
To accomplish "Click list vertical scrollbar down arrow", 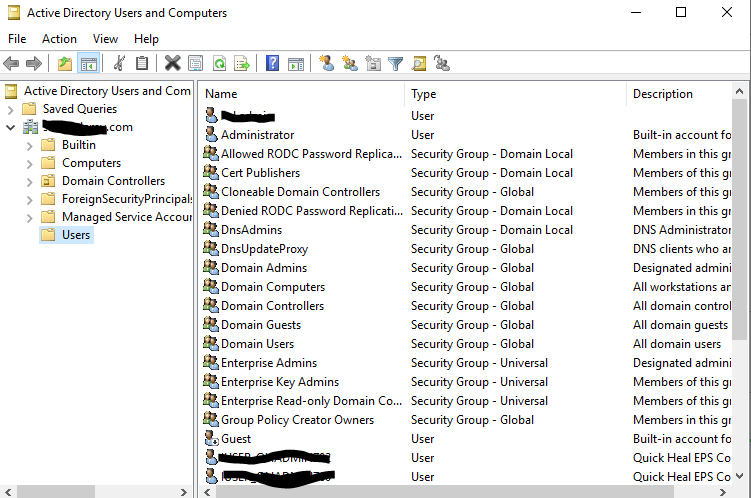I will 740,476.
